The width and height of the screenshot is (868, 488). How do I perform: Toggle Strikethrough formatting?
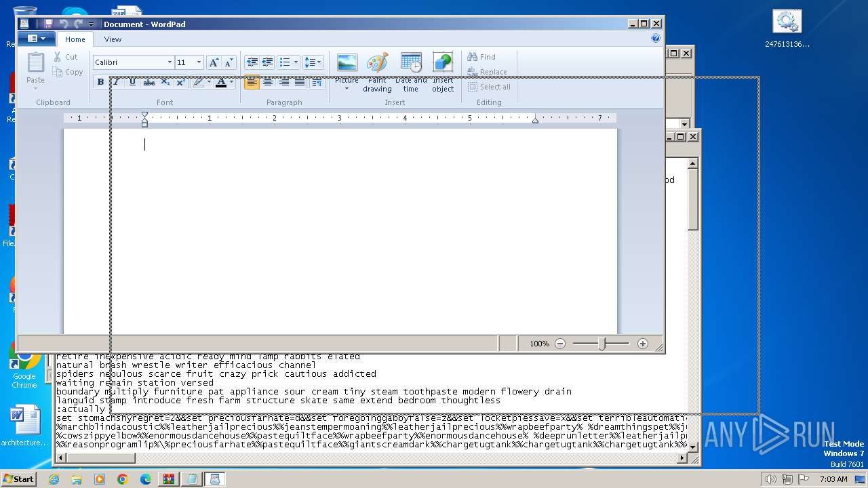tap(149, 82)
